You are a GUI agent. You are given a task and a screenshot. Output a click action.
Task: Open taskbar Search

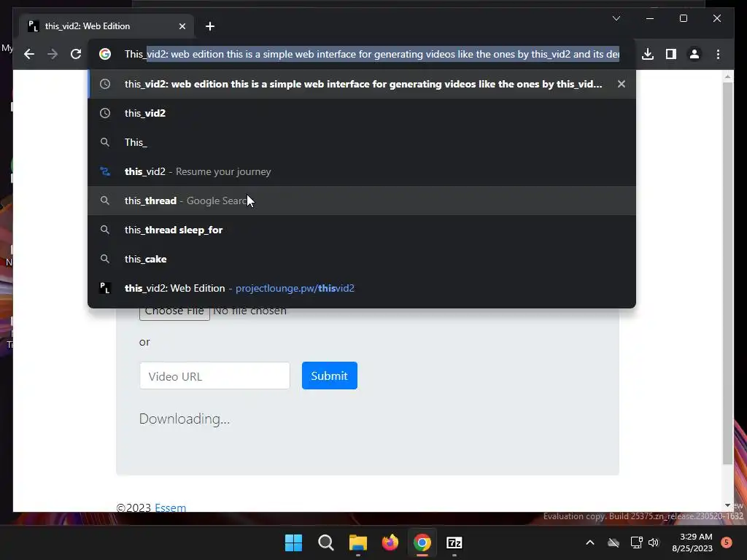tap(326, 542)
